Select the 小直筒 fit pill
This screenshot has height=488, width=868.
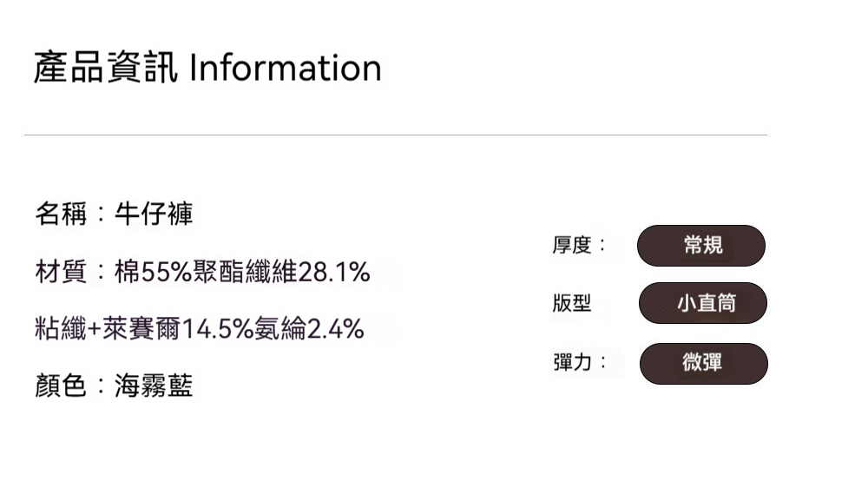pyautogui.click(x=703, y=303)
